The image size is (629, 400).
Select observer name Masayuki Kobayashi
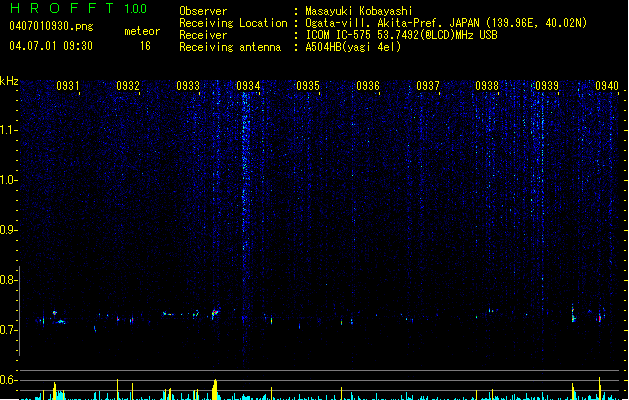tap(359, 11)
